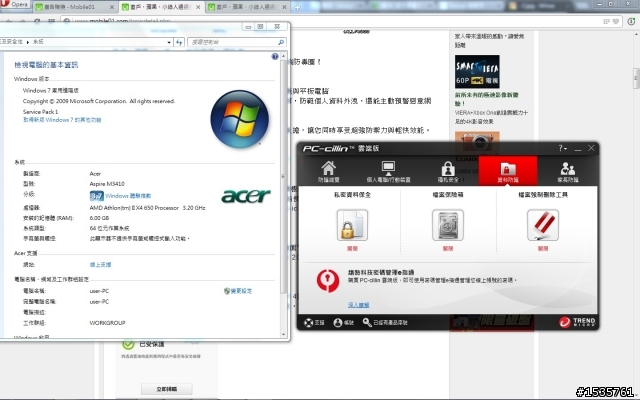Click the shield 變更設定 change settings link
The image size is (640, 400).
238,291
